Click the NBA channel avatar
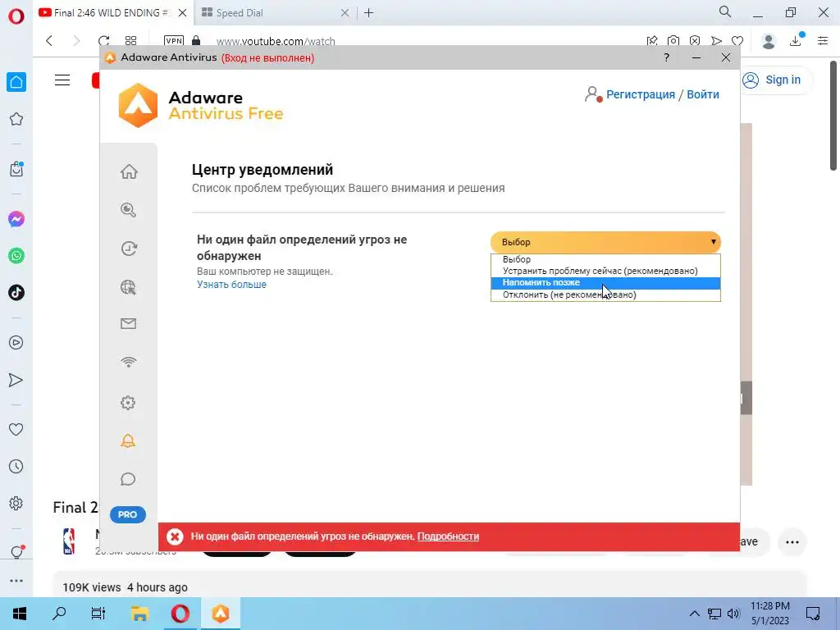 (x=69, y=541)
